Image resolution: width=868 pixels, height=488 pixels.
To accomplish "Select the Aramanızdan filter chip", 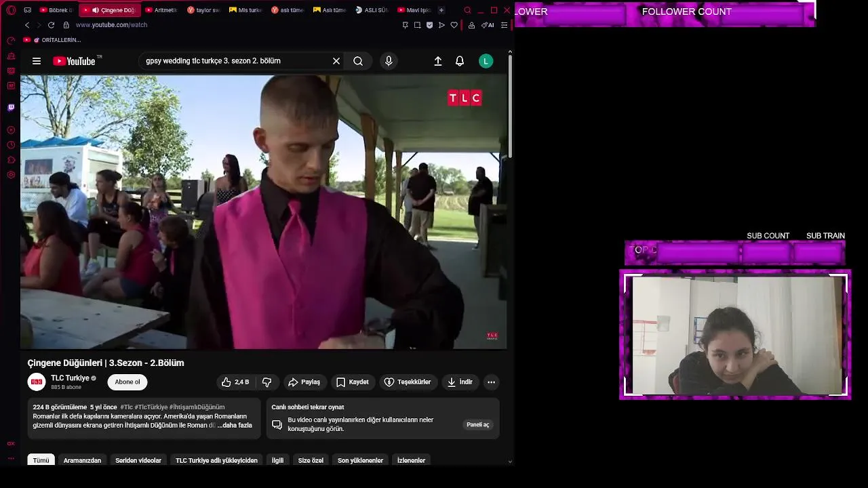I will pyautogui.click(x=82, y=460).
